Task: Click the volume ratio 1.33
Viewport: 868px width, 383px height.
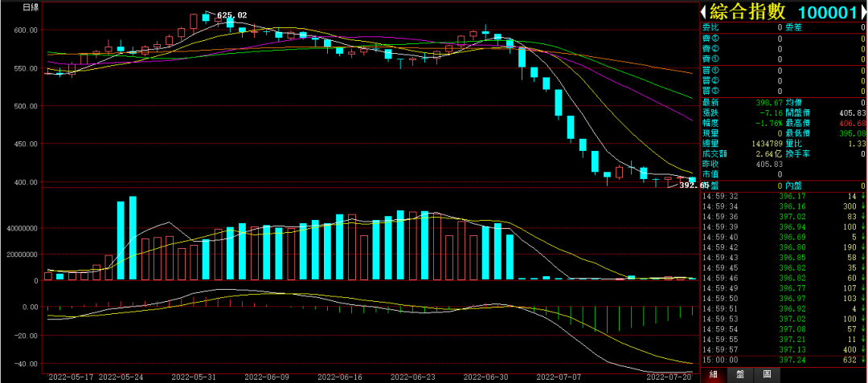Action: coord(857,144)
